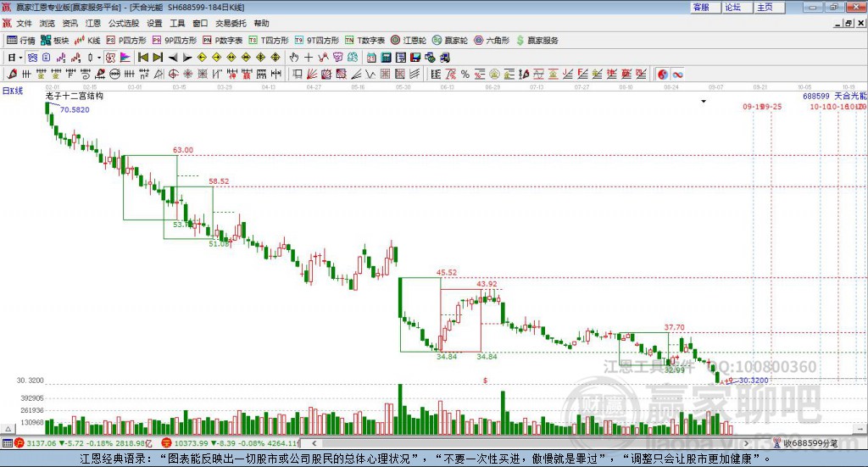The height and width of the screenshot is (467, 868).
Task: Step chart right with black triangle arrow
Action: pyautogui.click(x=187, y=58)
